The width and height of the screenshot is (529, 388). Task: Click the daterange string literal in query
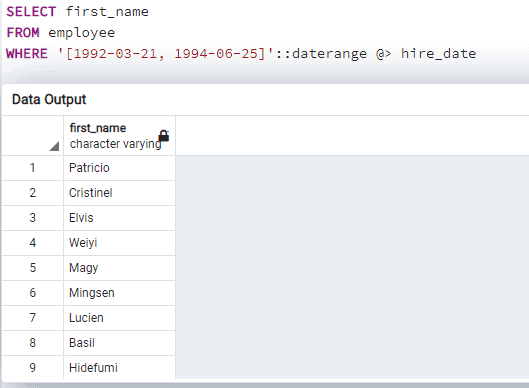click(166, 54)
